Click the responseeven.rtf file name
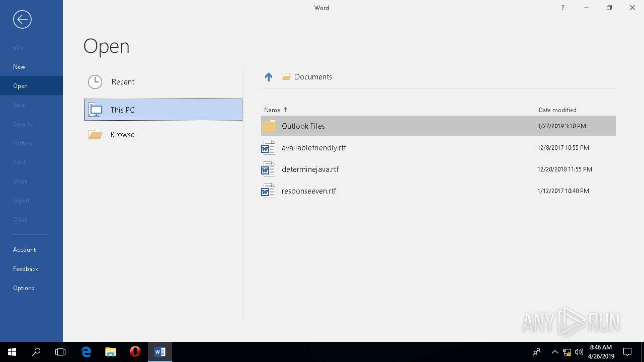Viewport: 644px width, 362px height. pyautogui.click(x=309, y=191)
